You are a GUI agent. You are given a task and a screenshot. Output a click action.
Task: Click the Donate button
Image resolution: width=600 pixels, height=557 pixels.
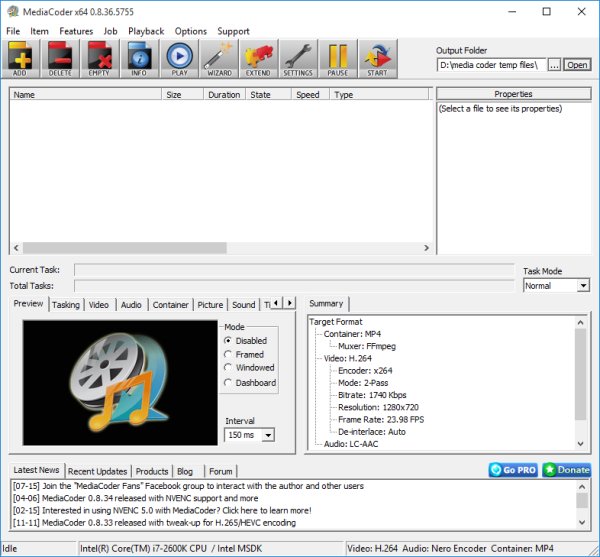click(566, 470)
